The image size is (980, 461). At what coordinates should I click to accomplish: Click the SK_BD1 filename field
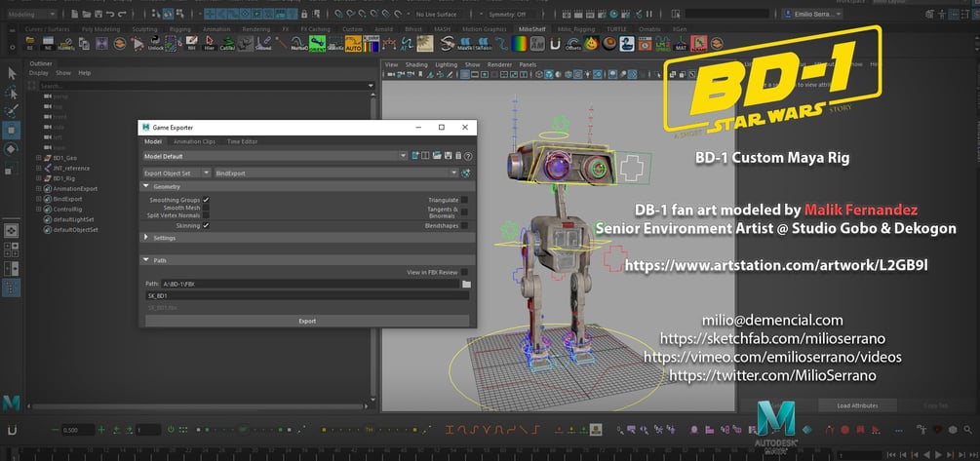coord(307,295)
